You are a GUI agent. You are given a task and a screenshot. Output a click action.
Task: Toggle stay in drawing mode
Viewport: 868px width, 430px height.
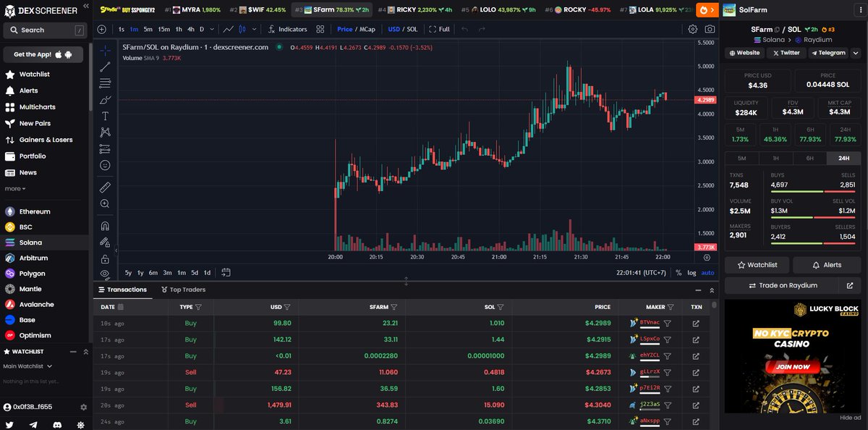point(106,243)
